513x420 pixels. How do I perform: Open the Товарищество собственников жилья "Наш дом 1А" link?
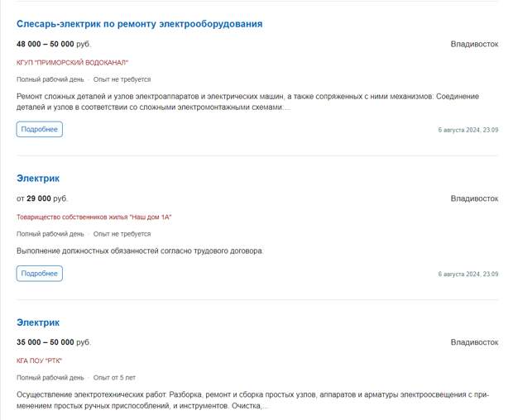coord(93,217)
